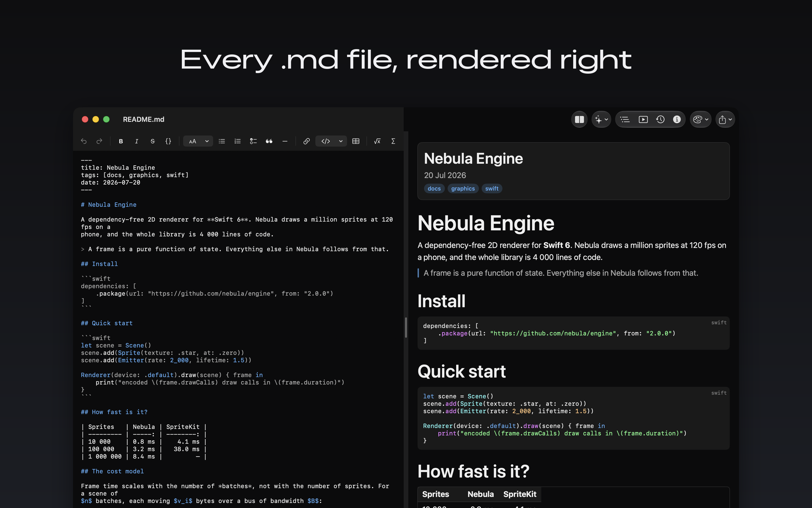Image resolution: width=812 pixels, height=508 pixels.
Task: Click the 'title: Nebula Engine' front matter line
Action: (118, 167)
